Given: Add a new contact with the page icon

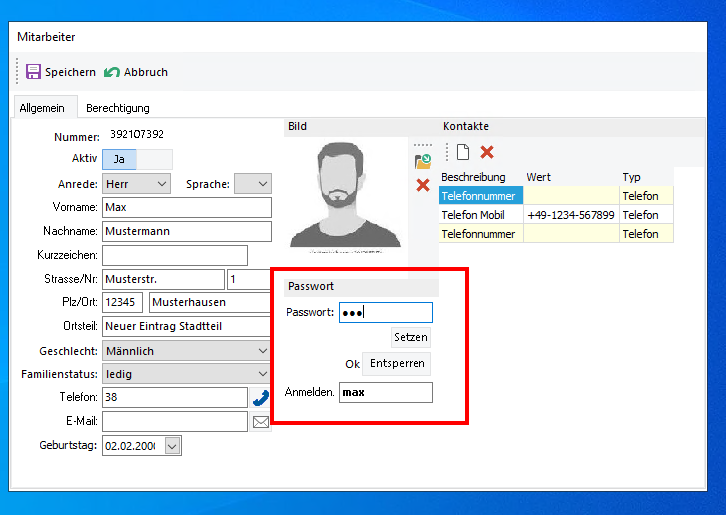Looking at the screenshot, I should click(463, 152).
